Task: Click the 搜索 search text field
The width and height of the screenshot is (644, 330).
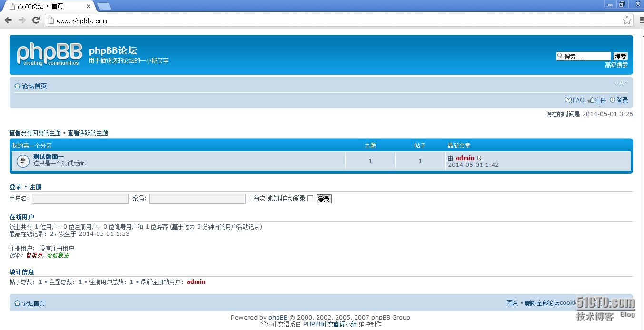Action: click(584, 56)
